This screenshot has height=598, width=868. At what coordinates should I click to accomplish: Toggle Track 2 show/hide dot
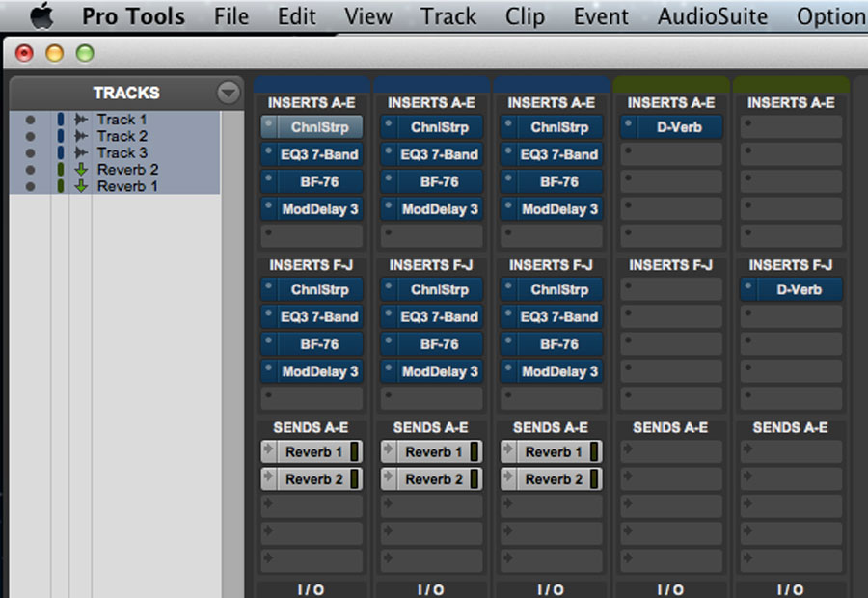31,136
